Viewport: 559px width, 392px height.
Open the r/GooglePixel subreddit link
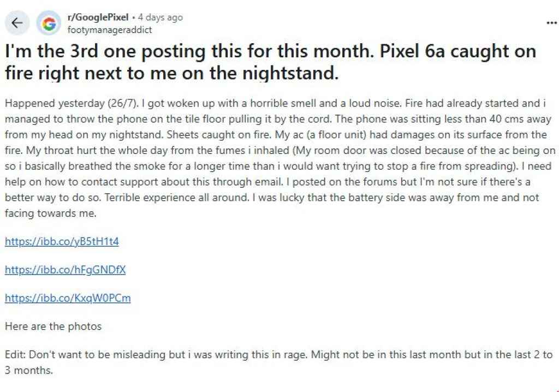click(97, 17)
